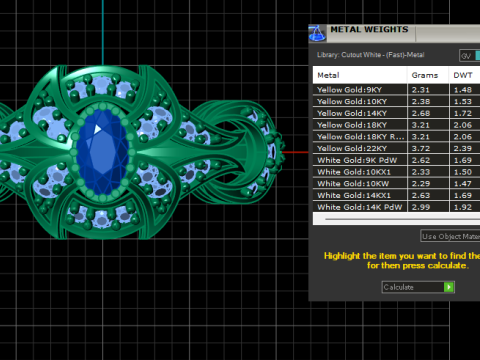
Task: Select the Yellow Gold:9KY row
Action: coord(396,90)
